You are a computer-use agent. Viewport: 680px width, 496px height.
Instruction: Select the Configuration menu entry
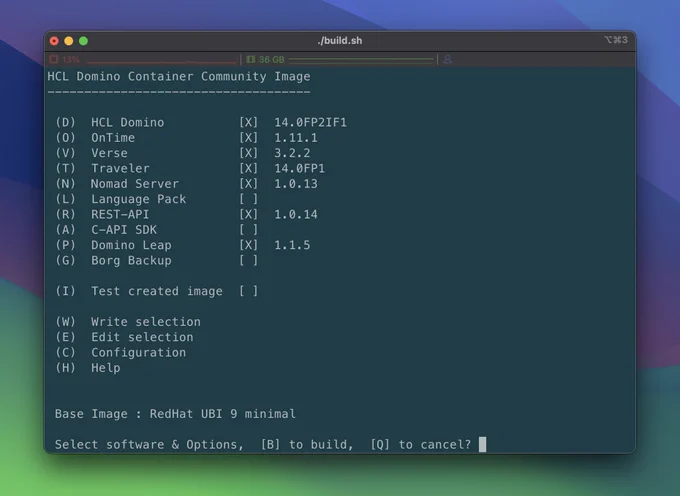click(x=121, y=352)
